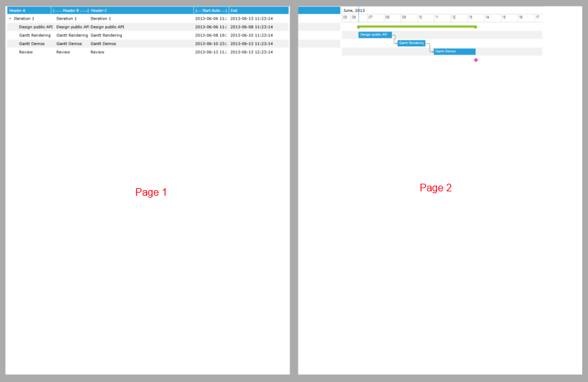Collapse the Iteration 1 summary row
This screenshot has height=382, width=588.
(11, 18)
